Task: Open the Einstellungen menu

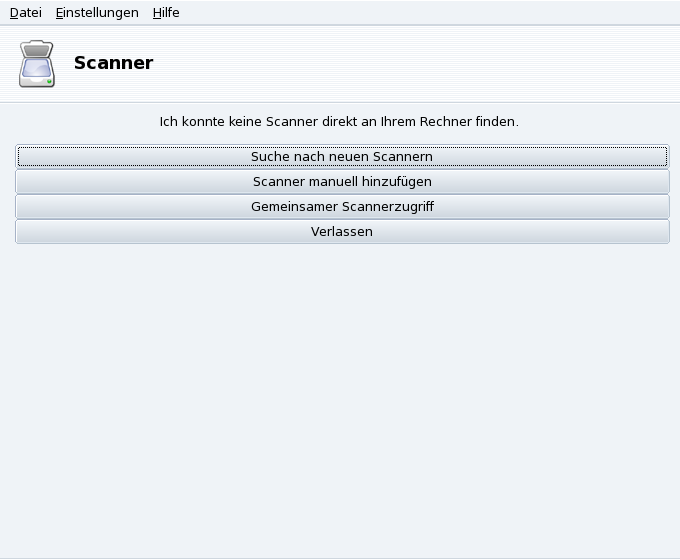Action: pos(97,13)
